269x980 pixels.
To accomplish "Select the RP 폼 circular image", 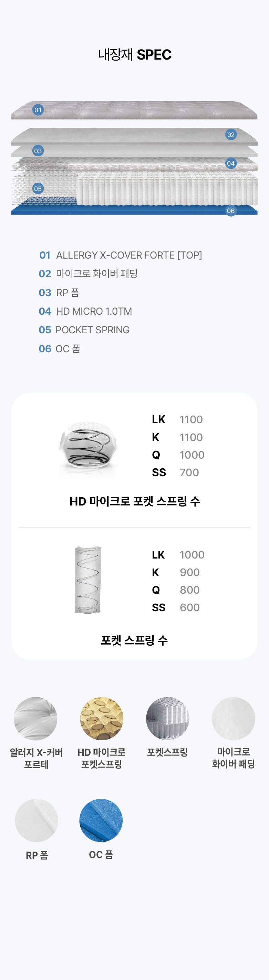I will tap(37, 821).
